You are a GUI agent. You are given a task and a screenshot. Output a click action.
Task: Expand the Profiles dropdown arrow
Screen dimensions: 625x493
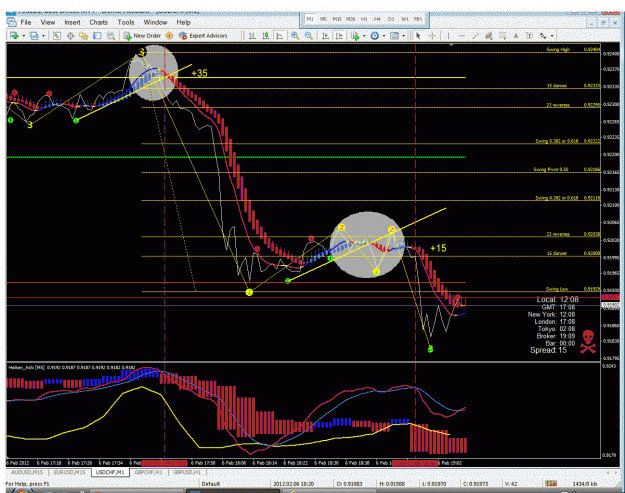coord(43,36)
